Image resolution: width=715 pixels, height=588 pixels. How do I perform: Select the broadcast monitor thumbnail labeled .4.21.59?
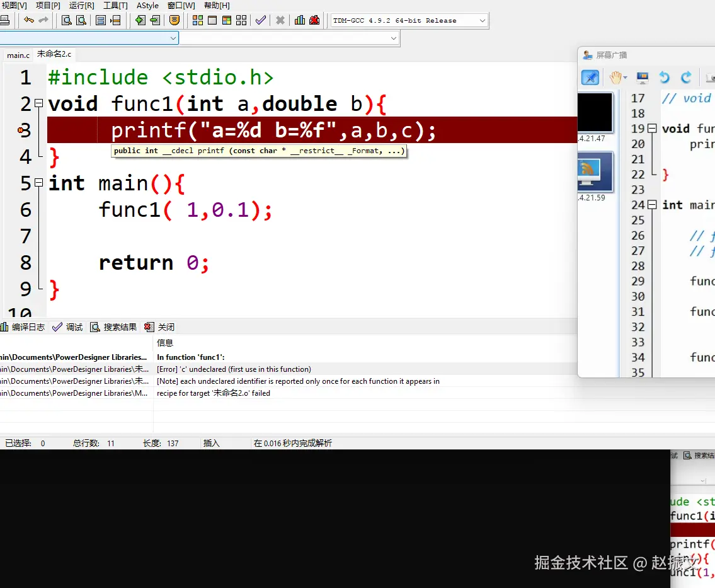click(x=595, y=171)
